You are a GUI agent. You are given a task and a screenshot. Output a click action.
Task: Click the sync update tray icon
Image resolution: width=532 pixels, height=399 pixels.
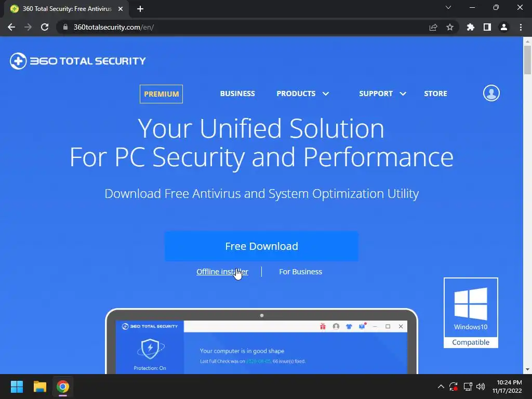coord(453,387)
